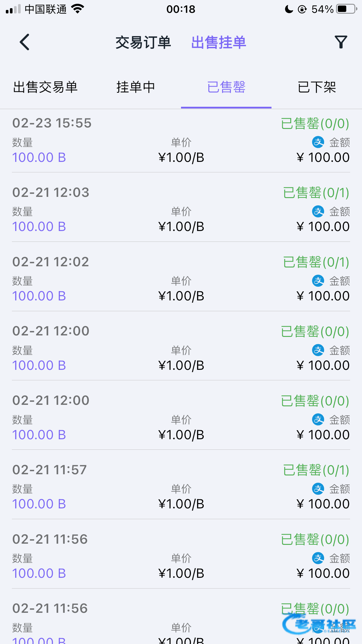The image size is (362, 644).
Task: Tap Alipay icon on 02-21 12:03 order
Action: pos(318,211)
